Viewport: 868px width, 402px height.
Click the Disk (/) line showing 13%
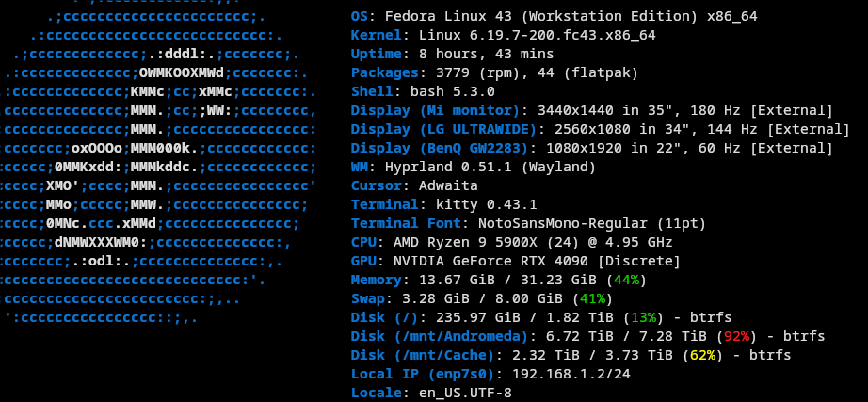[x=541, y=318]
